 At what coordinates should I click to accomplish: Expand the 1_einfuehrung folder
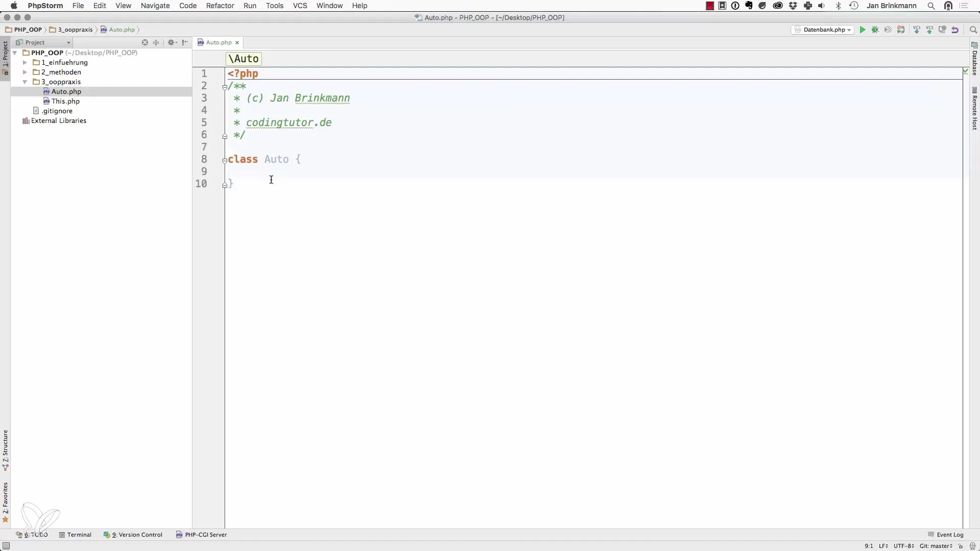tap(24, 62)
